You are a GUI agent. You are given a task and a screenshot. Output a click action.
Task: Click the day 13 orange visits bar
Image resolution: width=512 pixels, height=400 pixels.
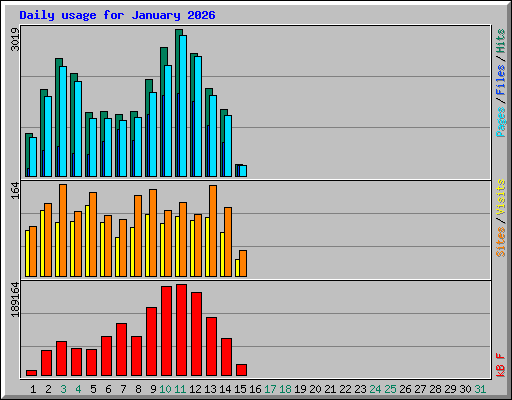pos(213,231)
